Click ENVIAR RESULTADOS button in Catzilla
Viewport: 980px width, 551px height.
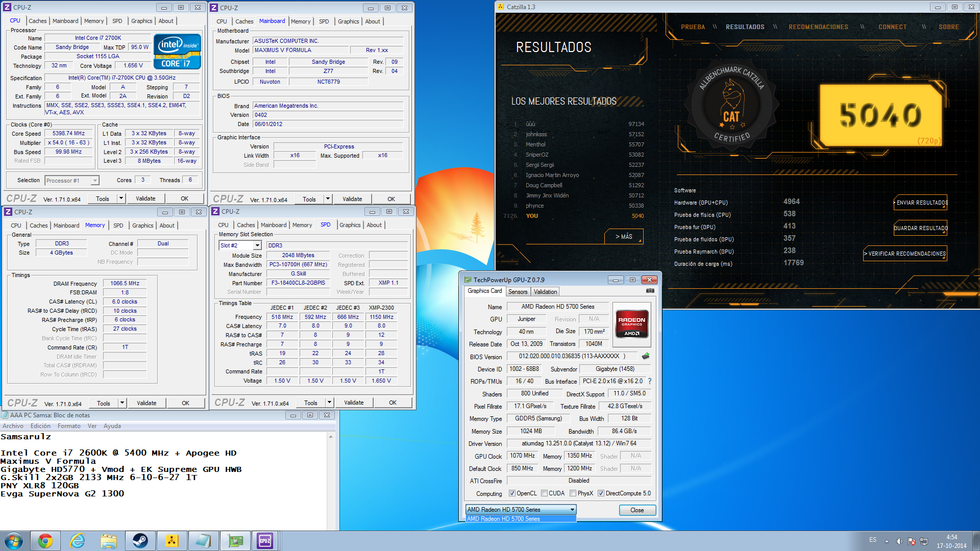[921, 203]
